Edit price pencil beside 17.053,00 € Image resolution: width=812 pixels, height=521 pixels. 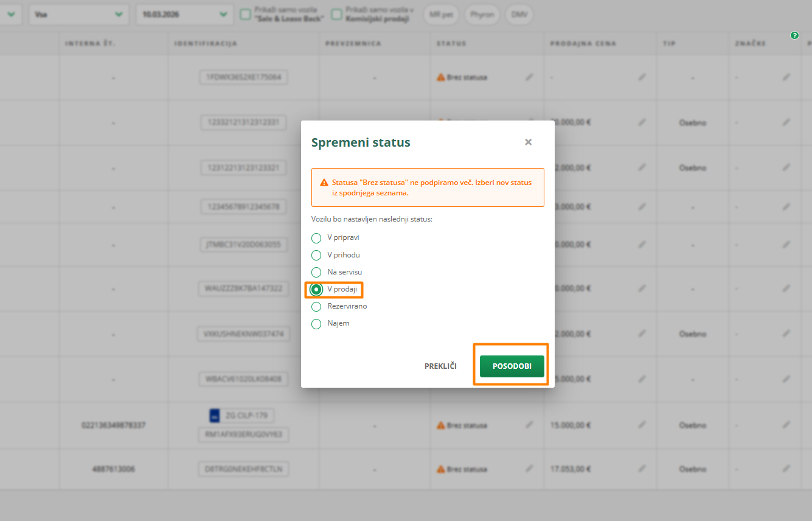point(642,469)
